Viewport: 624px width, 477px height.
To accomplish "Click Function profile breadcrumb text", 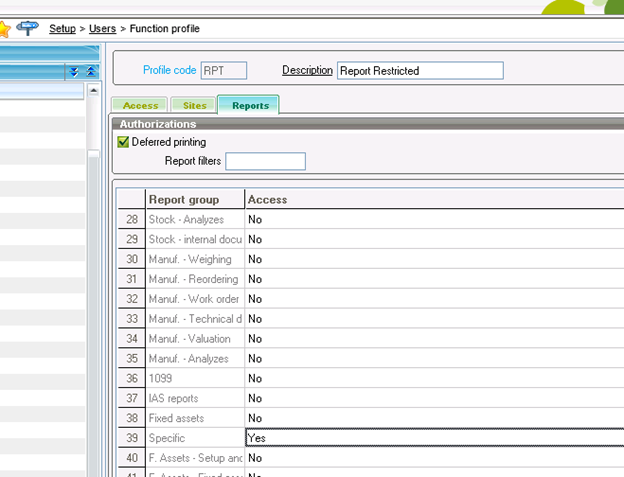I will [x=164, y=29].
